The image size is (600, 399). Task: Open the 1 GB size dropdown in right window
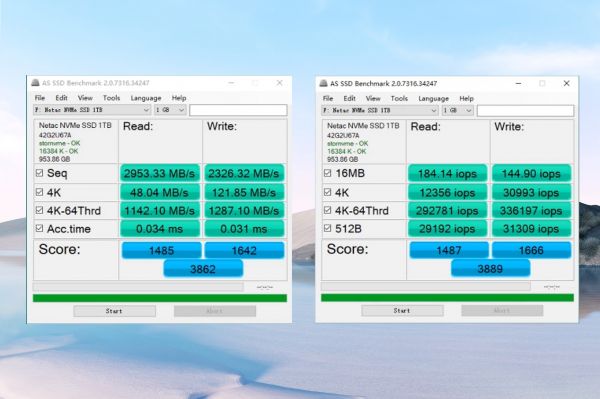[x=458, y=110]
